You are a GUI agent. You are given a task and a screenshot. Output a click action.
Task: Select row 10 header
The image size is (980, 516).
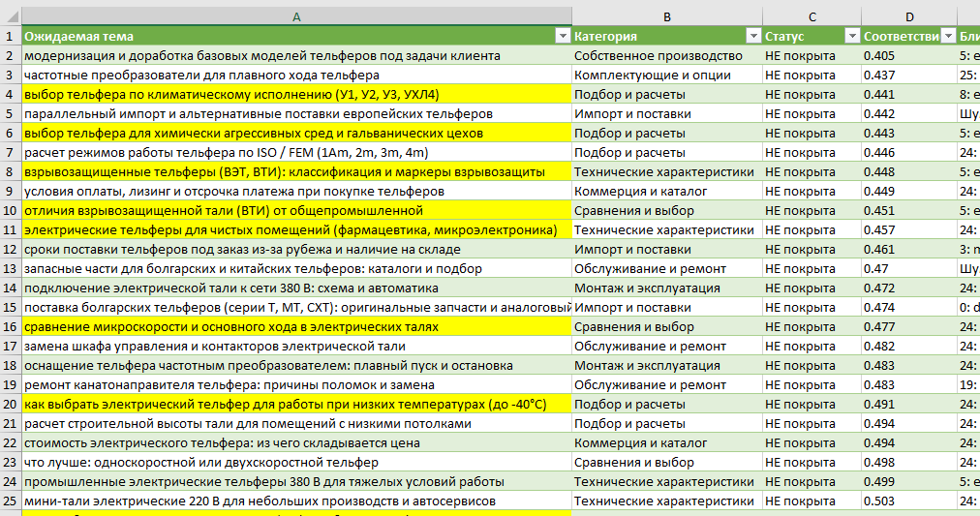click(10, 210)
